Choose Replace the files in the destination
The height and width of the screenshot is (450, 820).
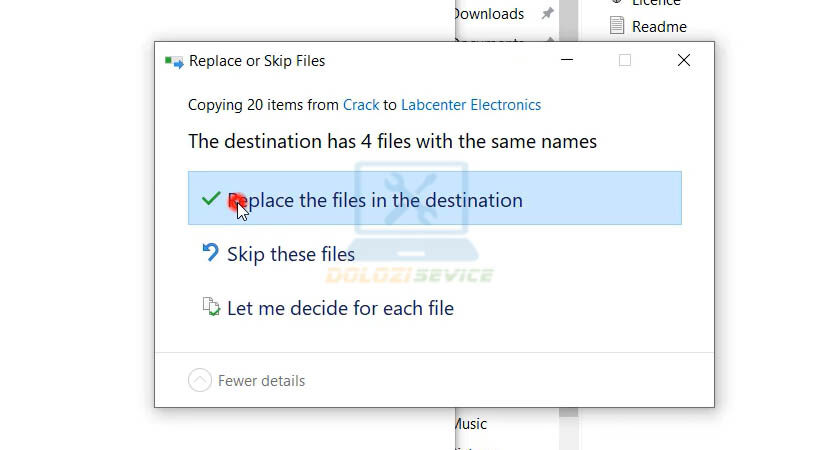[374, 200]
